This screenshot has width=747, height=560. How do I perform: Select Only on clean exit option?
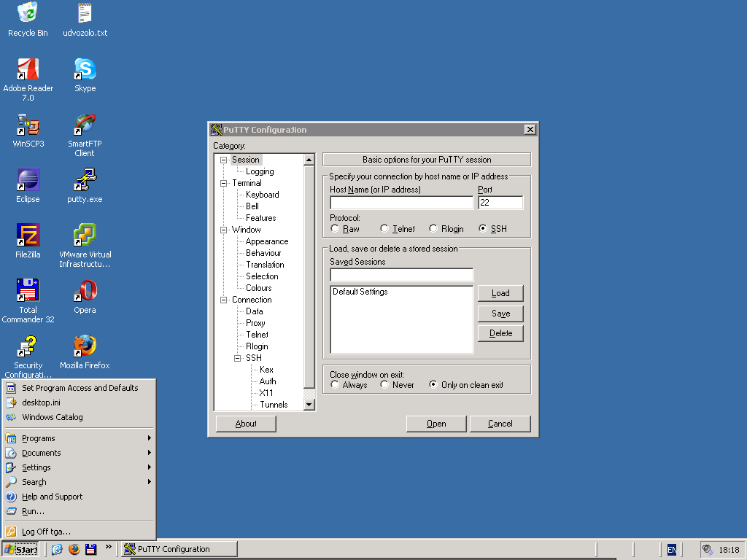click(433, 384)
